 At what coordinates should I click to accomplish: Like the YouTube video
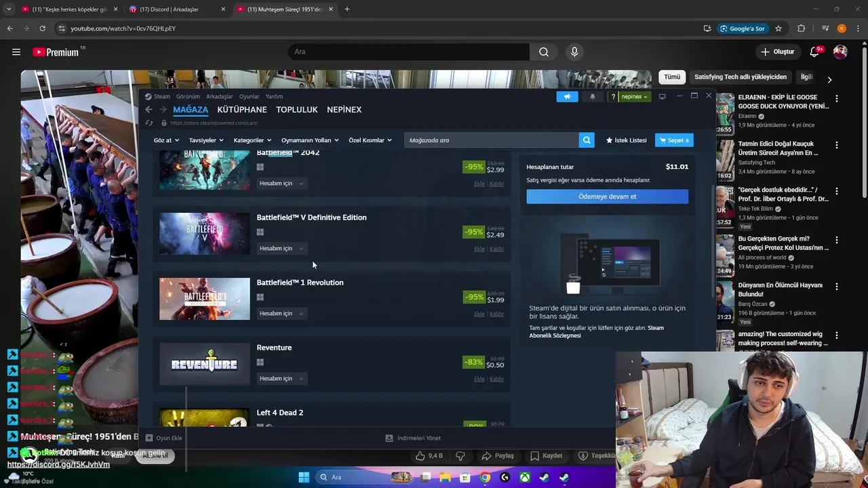[430, 455]
